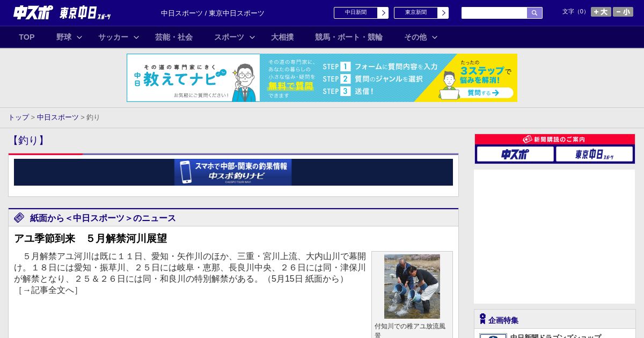The image size is (644, 338).
Task: Open article アユ季節到来 5月解禁河川展望
Action: [91, 238]
